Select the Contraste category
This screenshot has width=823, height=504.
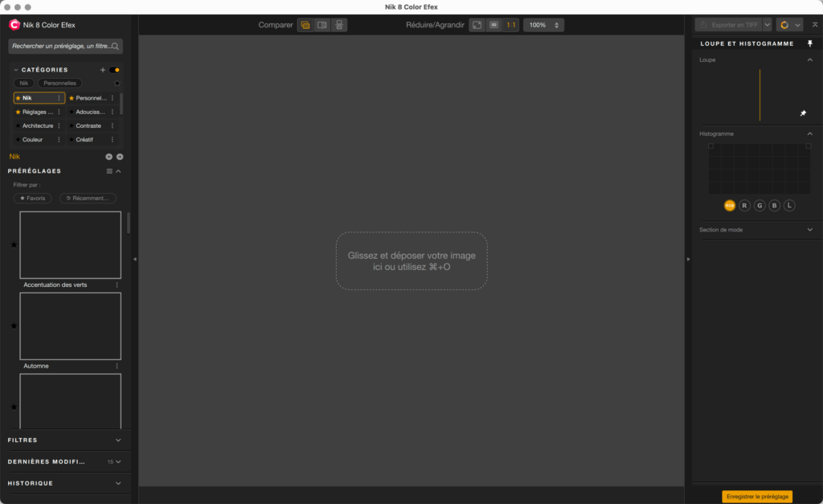click(88, 125)
